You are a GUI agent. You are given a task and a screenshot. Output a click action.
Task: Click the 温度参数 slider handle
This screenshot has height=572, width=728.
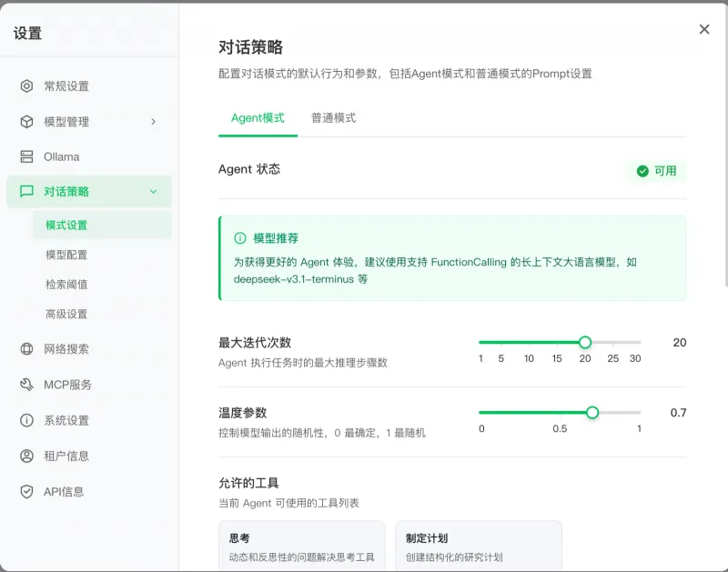tap(592, 412)
